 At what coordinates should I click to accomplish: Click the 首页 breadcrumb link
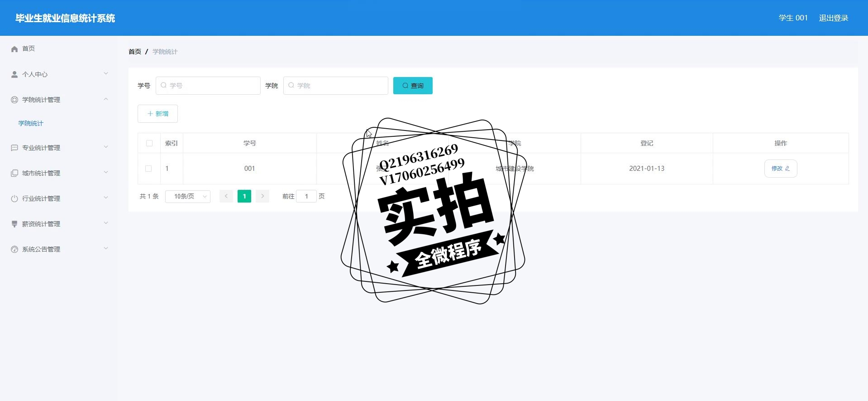point(135,52)
